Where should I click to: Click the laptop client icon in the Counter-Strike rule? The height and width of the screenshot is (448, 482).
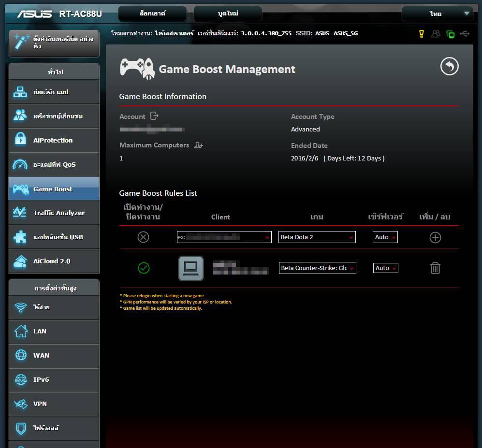click(x=191, y=268)
